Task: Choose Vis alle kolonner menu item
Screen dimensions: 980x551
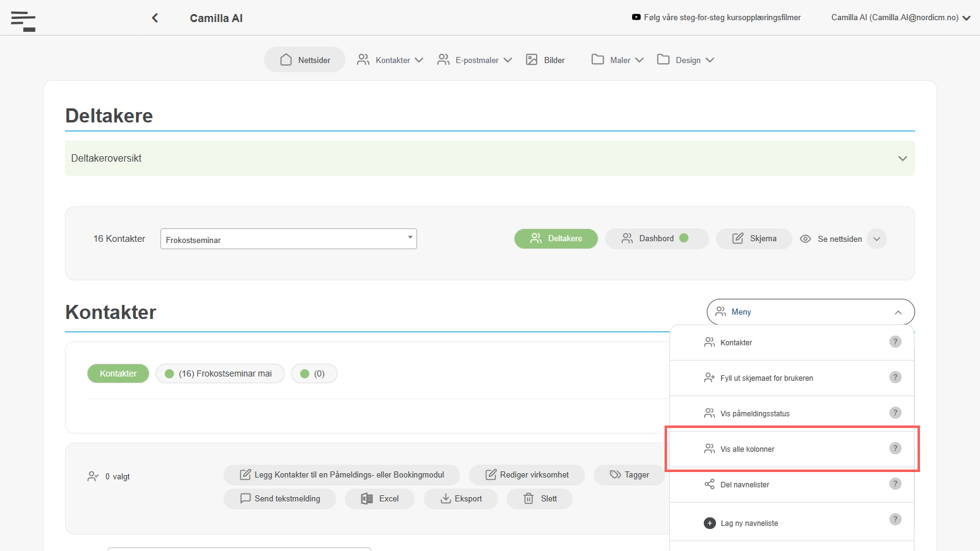Action: (792, 449)
